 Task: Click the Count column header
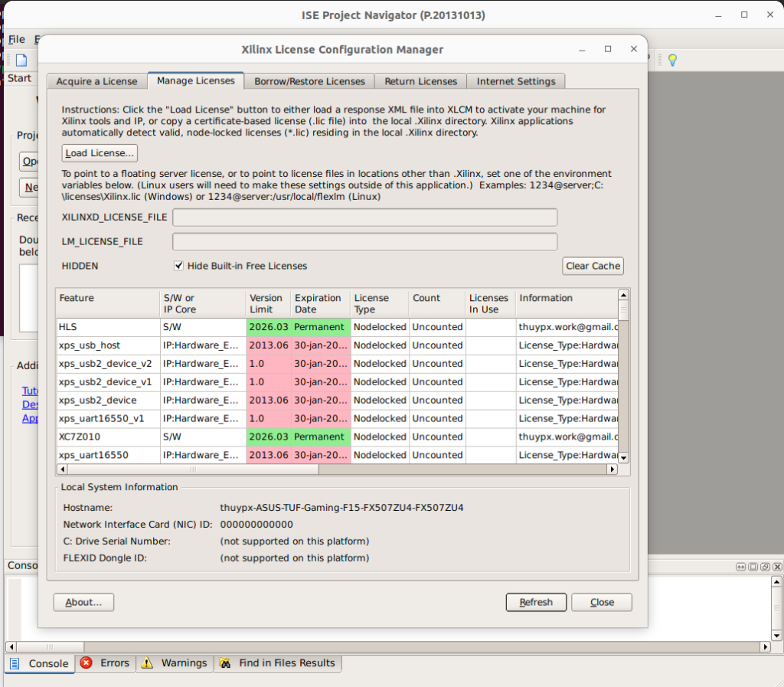(438, 303)
